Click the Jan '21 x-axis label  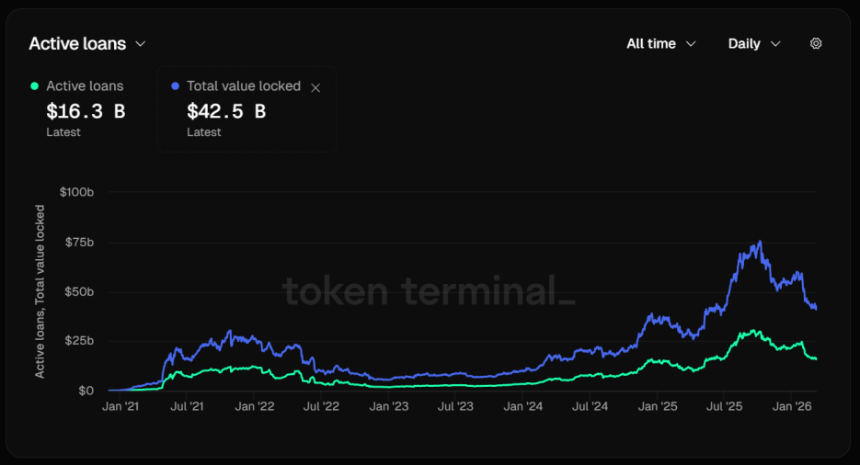click(x=122, y=407)
